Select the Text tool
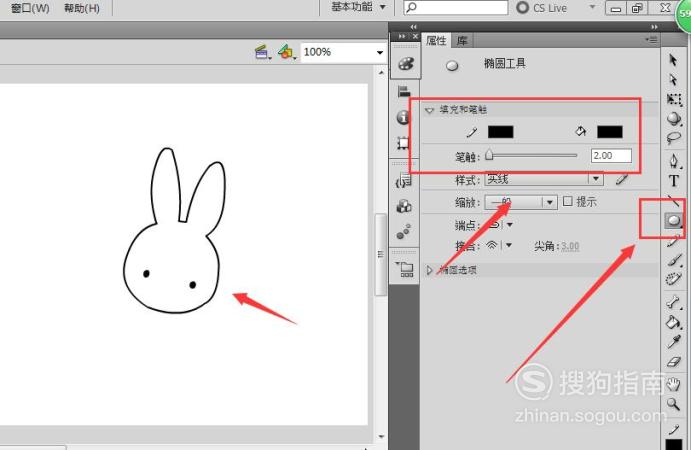Image resolution: width=691 pixels, height=450 pixels. point(673,180)
